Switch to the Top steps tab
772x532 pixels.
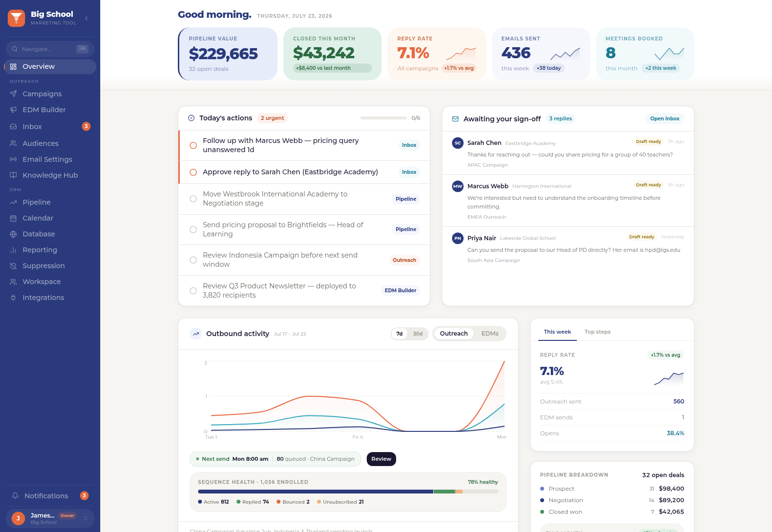pos(598,332)
